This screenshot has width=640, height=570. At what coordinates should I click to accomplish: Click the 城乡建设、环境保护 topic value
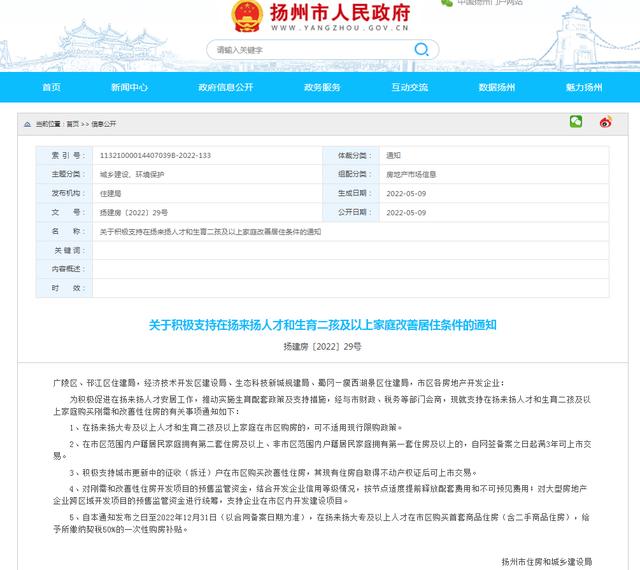tap(132, 175)
